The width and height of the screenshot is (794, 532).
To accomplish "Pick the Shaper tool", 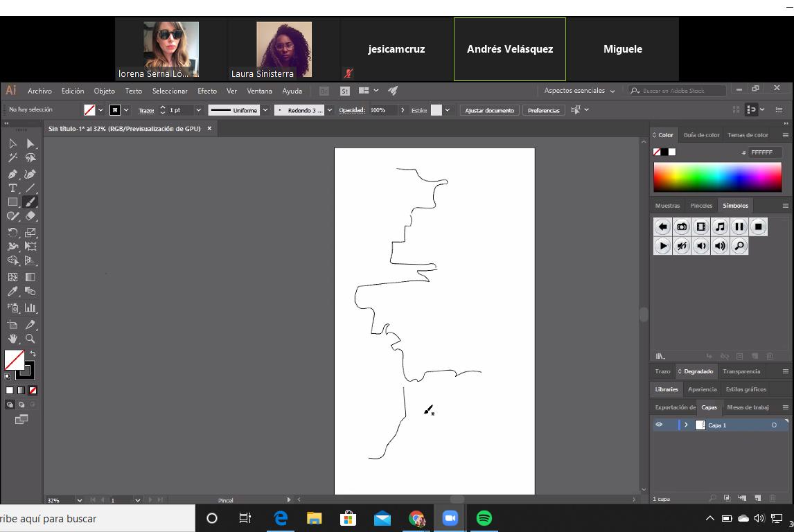I will click(12, 216).
